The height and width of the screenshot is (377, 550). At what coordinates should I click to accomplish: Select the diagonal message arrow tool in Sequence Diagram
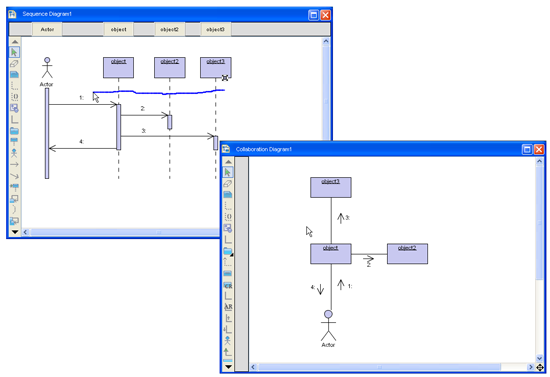(x=14, y=176)
